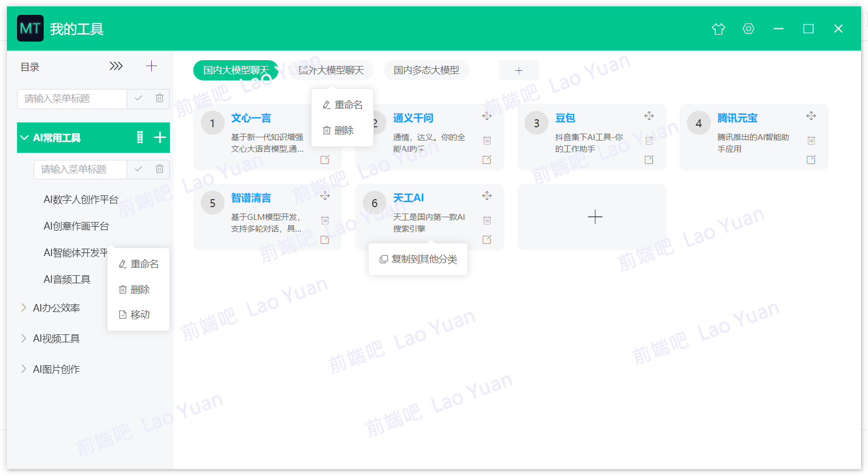
Task: Open the 腾讯元宝 tool link
Action: click(x=738, y=118)
